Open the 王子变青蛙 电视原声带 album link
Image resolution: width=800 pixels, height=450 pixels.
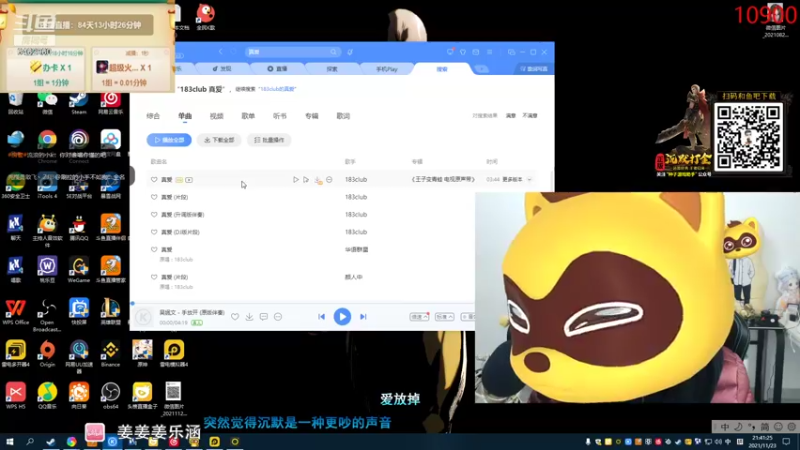point(443,180)
